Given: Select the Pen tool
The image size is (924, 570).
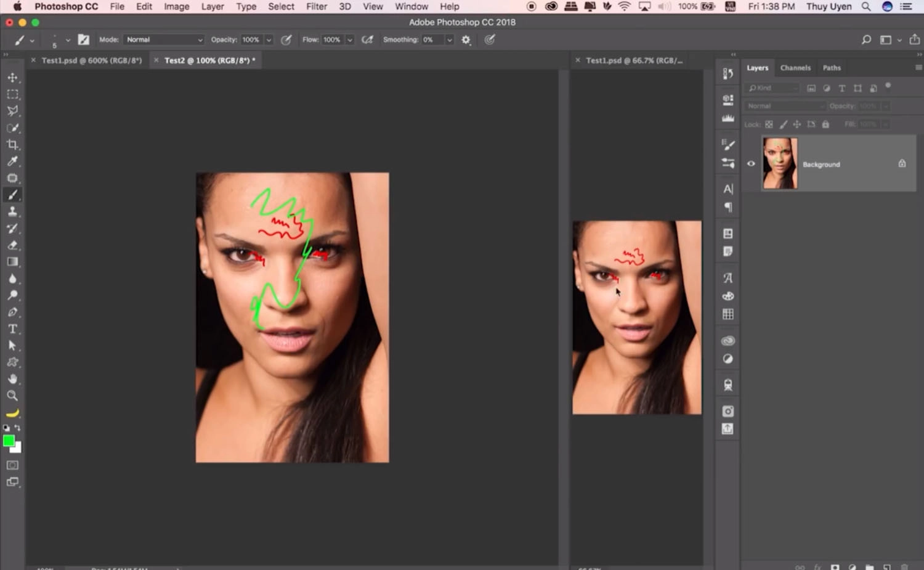Looking at the screenshot, I should click(12, 312).
